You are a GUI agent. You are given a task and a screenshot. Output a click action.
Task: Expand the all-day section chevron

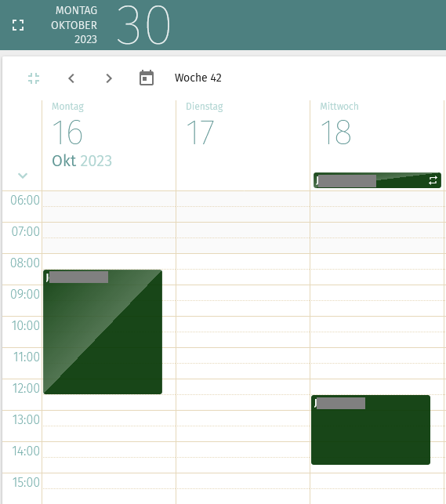[x=23, y=176]
